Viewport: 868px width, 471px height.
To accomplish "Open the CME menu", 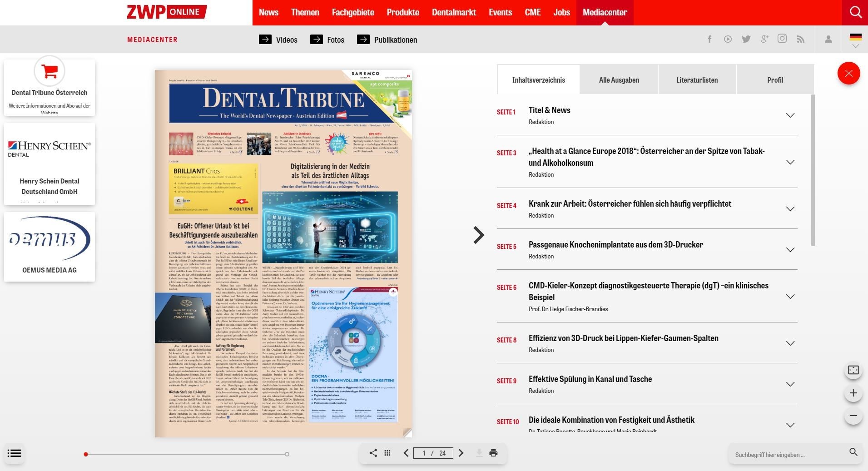I will 532,12.
